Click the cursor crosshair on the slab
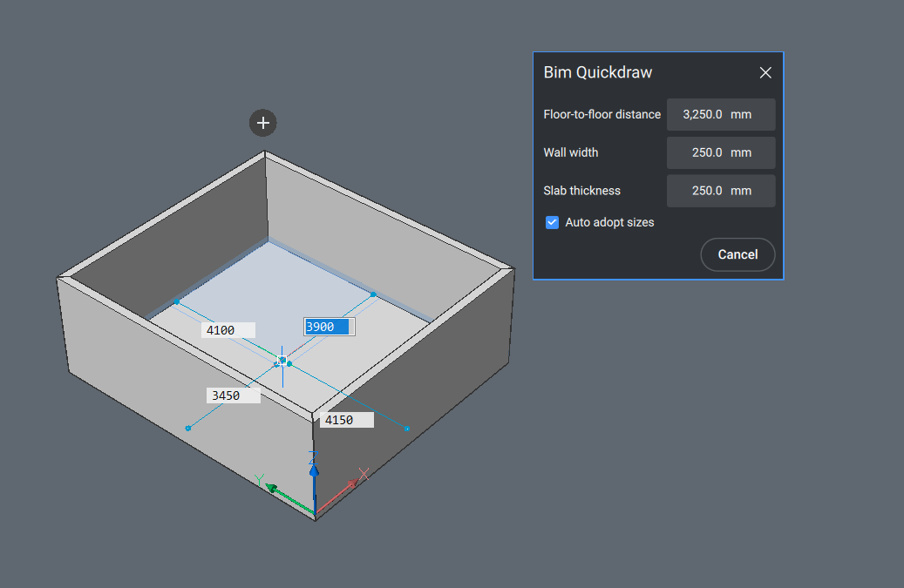This screenshot has width=904, height=588. [283, 361]
